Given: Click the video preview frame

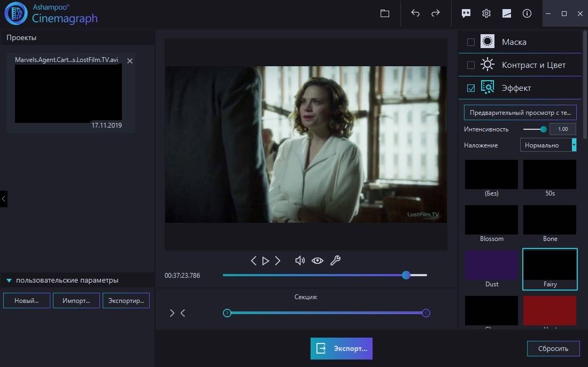Looking at the screenshot, I should (x=306, y=144).
